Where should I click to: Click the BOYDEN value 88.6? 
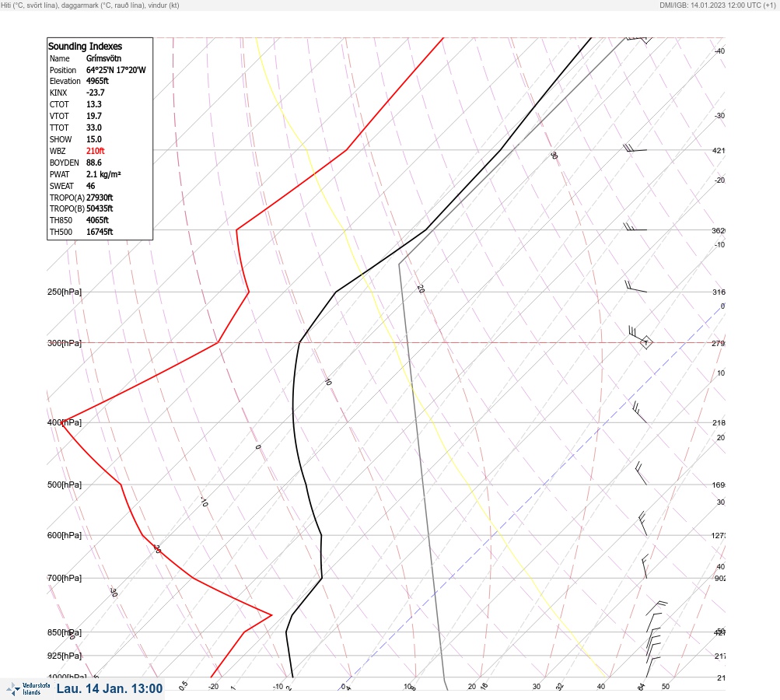click(x=94, y=163)
